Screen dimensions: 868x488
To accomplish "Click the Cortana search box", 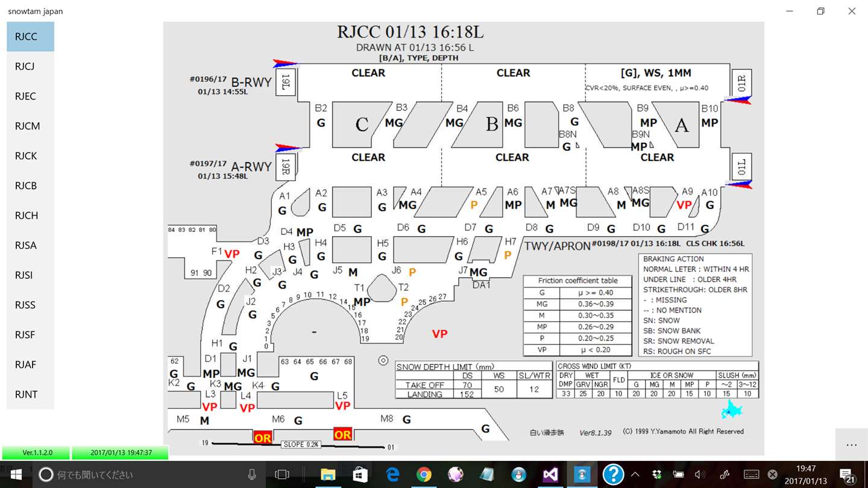I will coord(148,475).
